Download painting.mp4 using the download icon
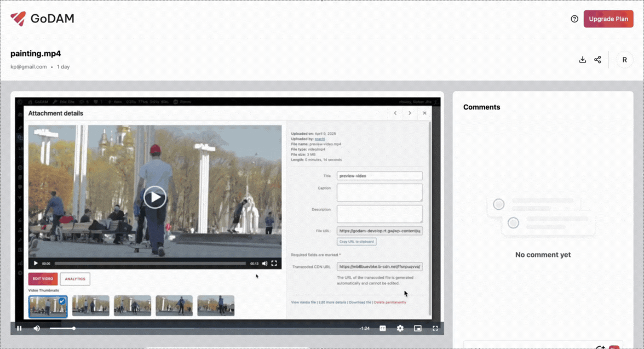The height and width of the screenshot is (349, 644). tap(583, 60)
